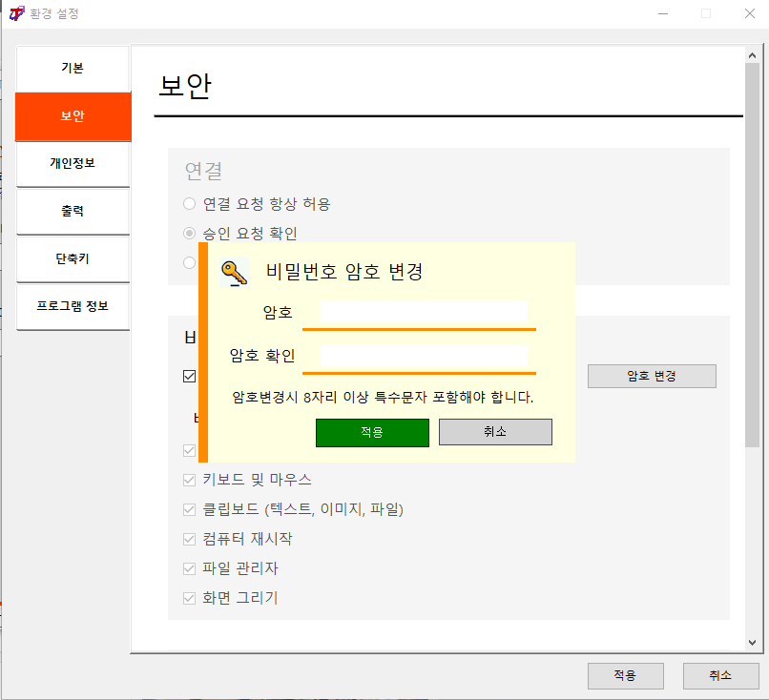
Task: Click the scrollbar down arrow
Action: [752, 643]
